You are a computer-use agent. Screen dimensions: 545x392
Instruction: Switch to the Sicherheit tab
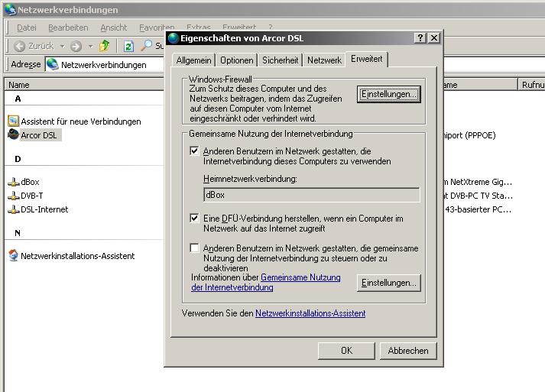pyautogui.click(x=280, y=60)
